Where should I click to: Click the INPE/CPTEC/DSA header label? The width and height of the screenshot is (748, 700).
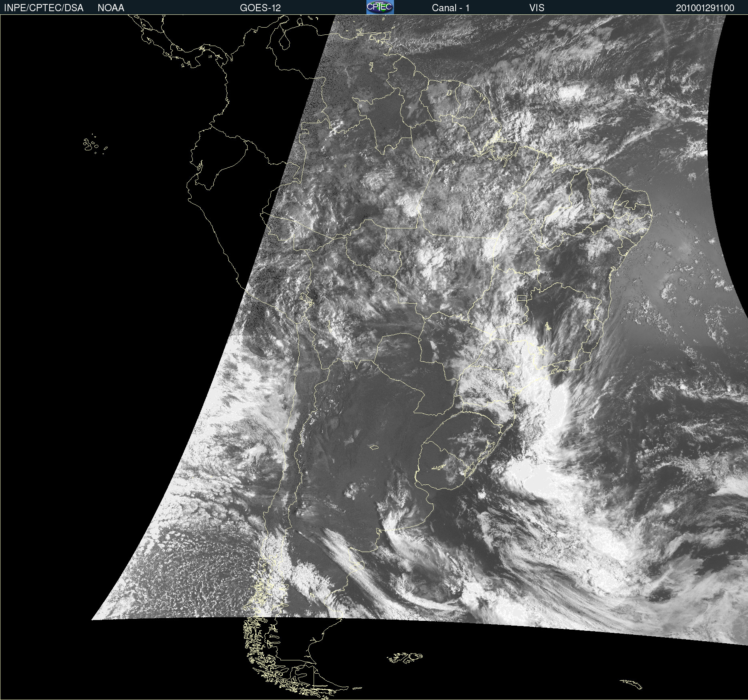click(44, 8)
